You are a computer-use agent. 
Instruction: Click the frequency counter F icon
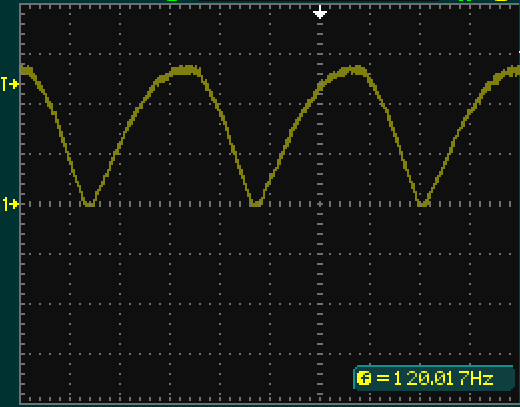coord(363,378)
